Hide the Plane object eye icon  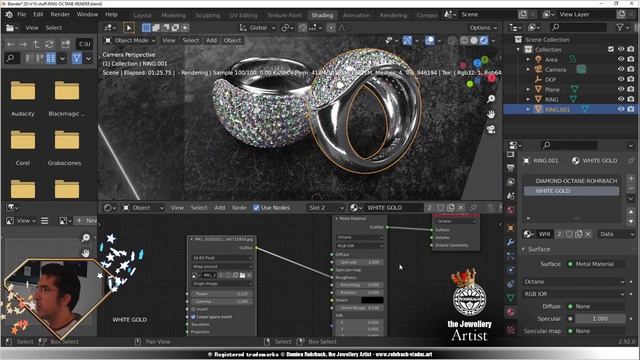click(x=621, y=89)
